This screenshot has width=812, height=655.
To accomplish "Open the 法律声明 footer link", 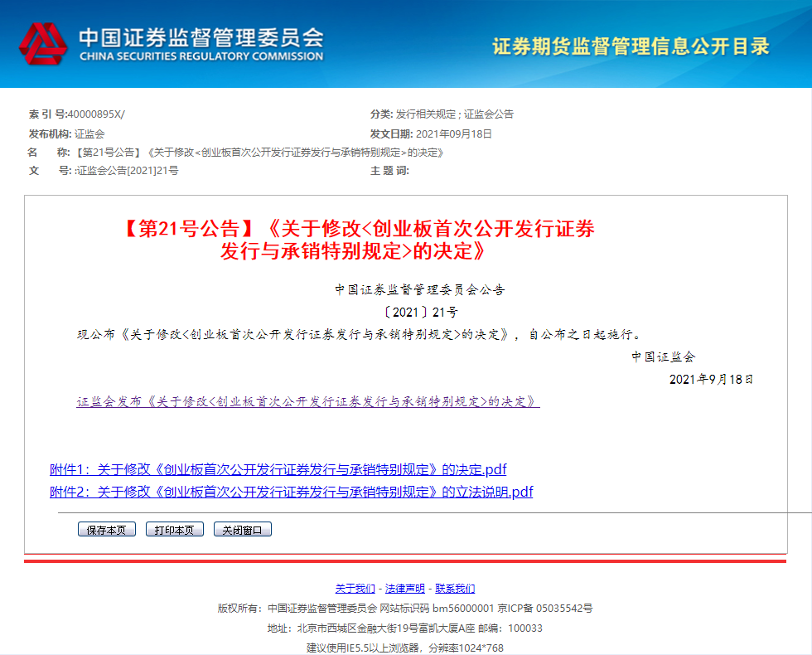I will (405, 588).
